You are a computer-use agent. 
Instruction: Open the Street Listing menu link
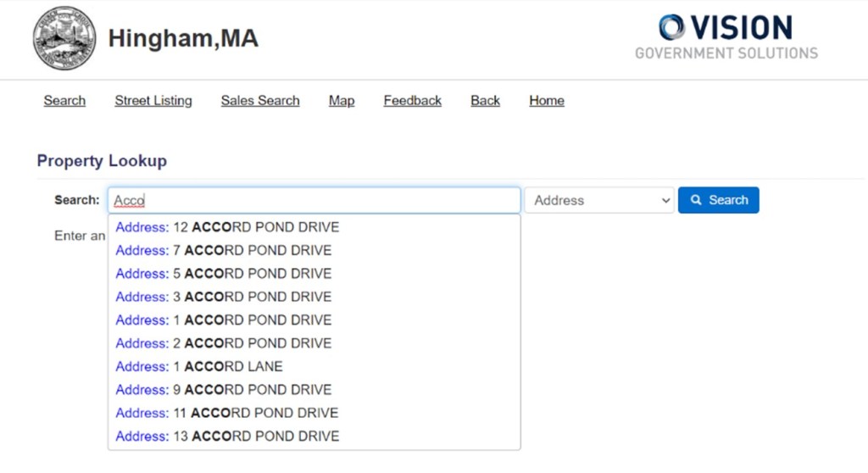(153, 100)
